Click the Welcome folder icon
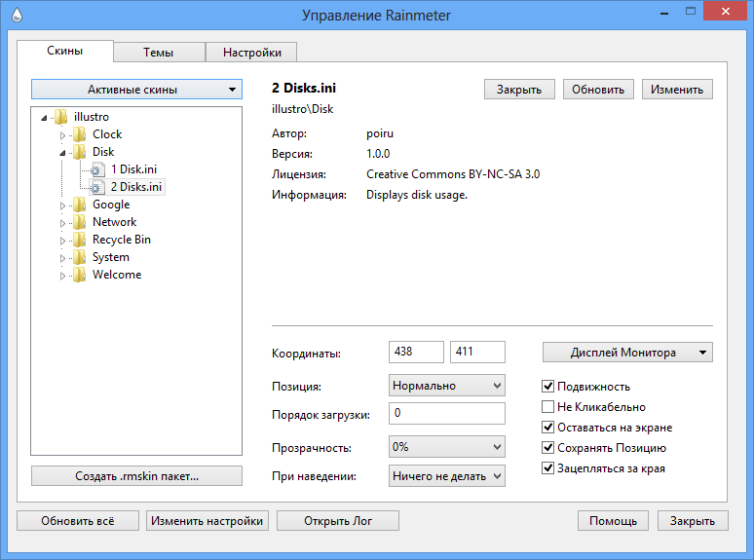Image resolution: width=754 pixels, height=560 pixels. click(x=80, y=275)
